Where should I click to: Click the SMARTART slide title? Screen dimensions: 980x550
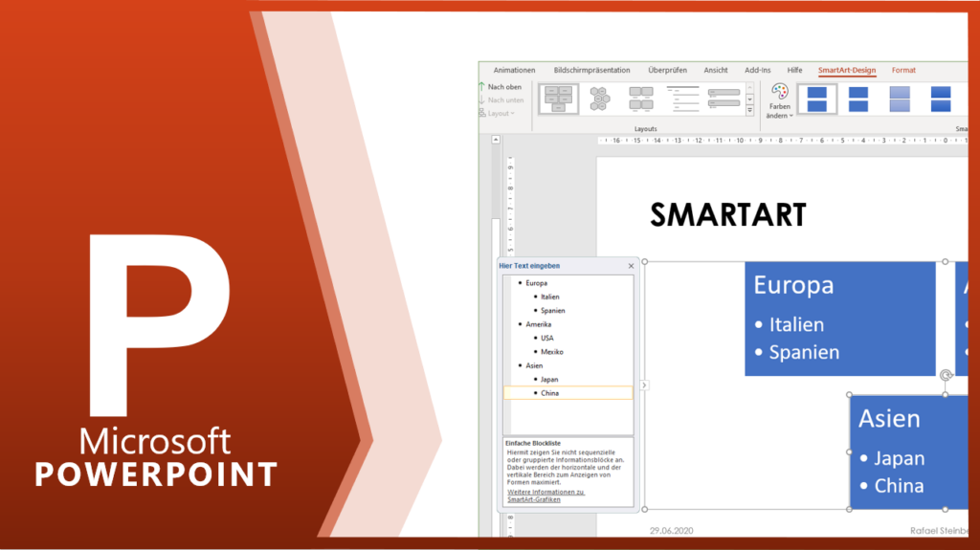click(x=728, y=215)
